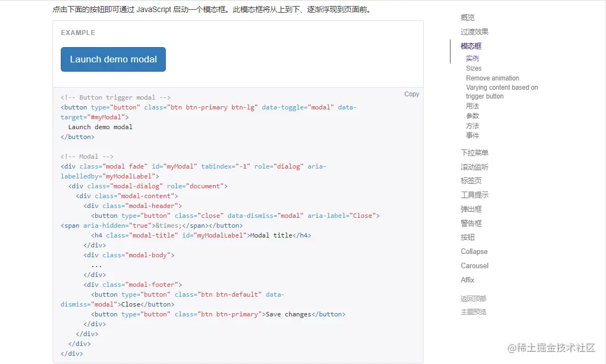Screen dimensions: 606x364
Task: Open 工具提示 sidebar link
Action: click(475, 195)
